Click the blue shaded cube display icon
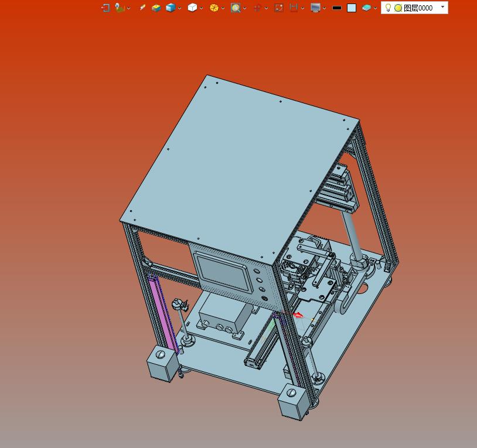The width and height of the screenshot is (477, 448). coord(171,8)
